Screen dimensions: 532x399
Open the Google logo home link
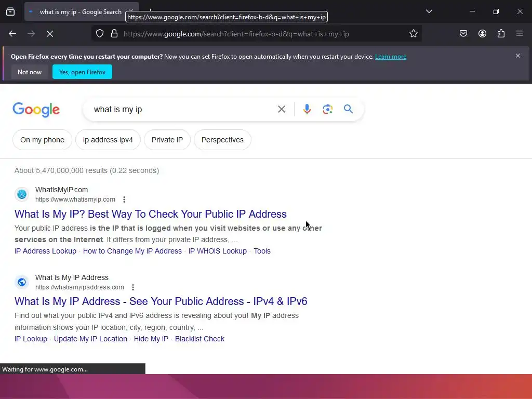36,110
